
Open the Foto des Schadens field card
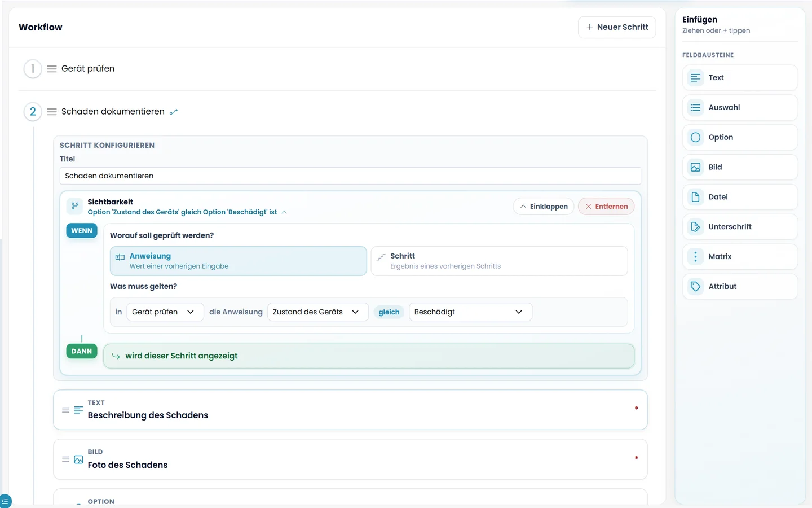pos(350,459)
